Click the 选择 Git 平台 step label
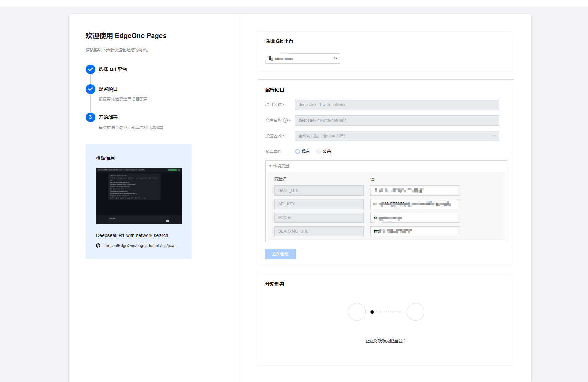This screenshot has height=382, width=588. 113,69
